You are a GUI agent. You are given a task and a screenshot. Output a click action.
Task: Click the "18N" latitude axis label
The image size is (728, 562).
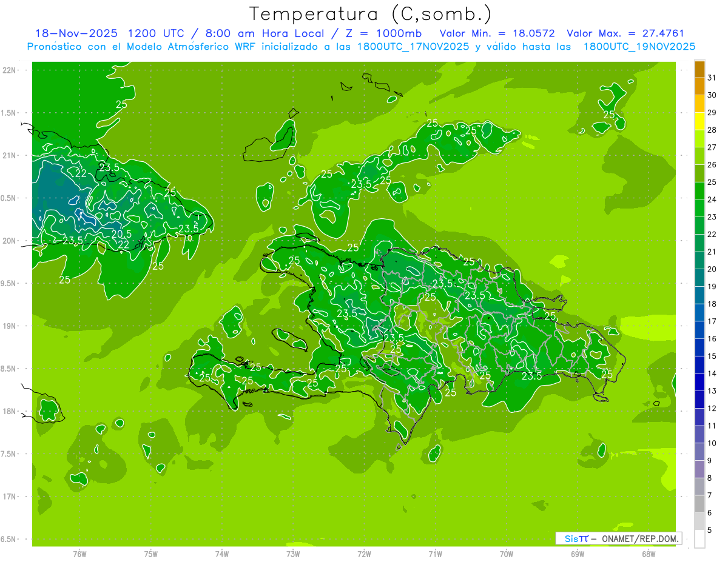pyautogui.click(x=8, y=411)
